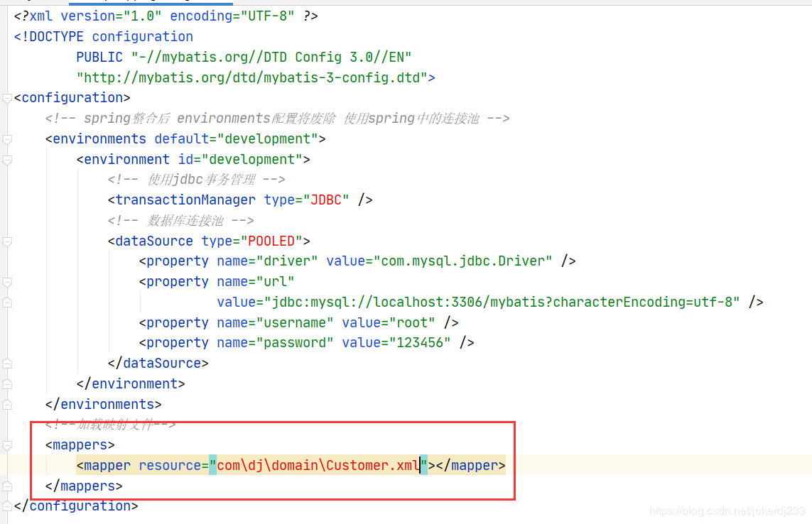Collapse the <mappers> block fold marker
This screenshot has height=524, width=812.
(x=7, y=445)
